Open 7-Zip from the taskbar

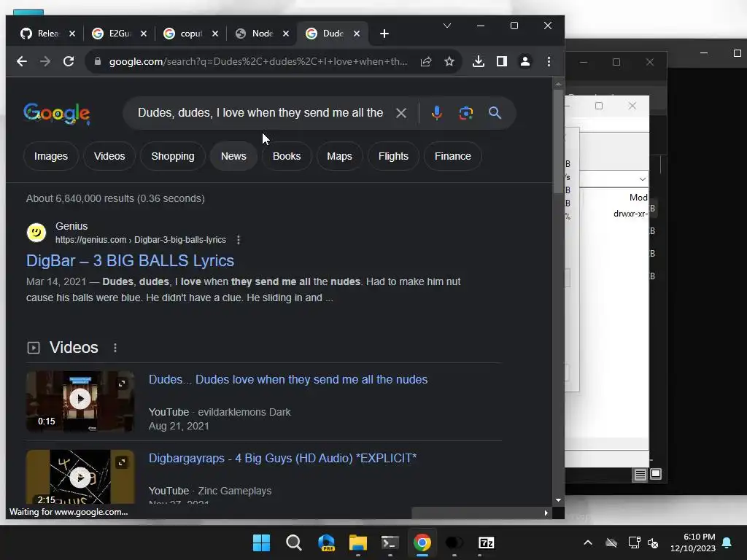[x=486, y=542]
